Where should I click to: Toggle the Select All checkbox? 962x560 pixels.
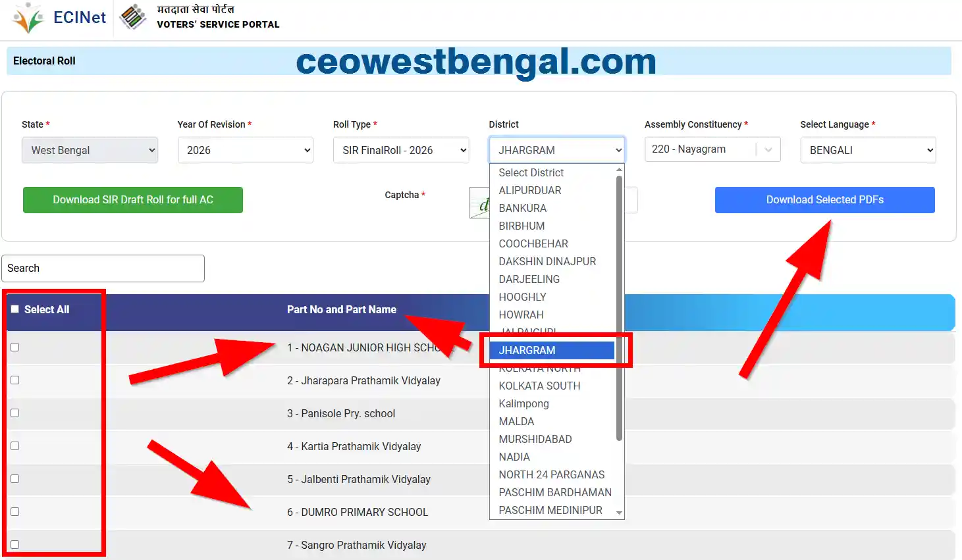click(x=14, y=308)
